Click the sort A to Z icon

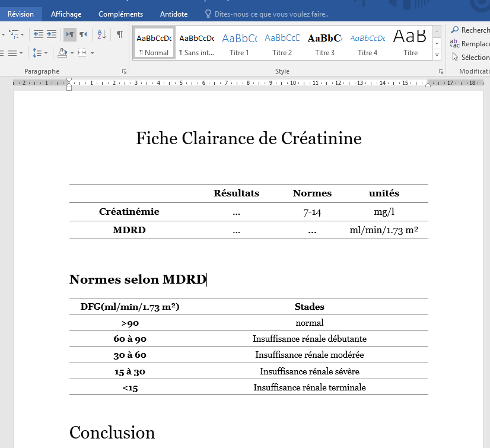[101, 34]
